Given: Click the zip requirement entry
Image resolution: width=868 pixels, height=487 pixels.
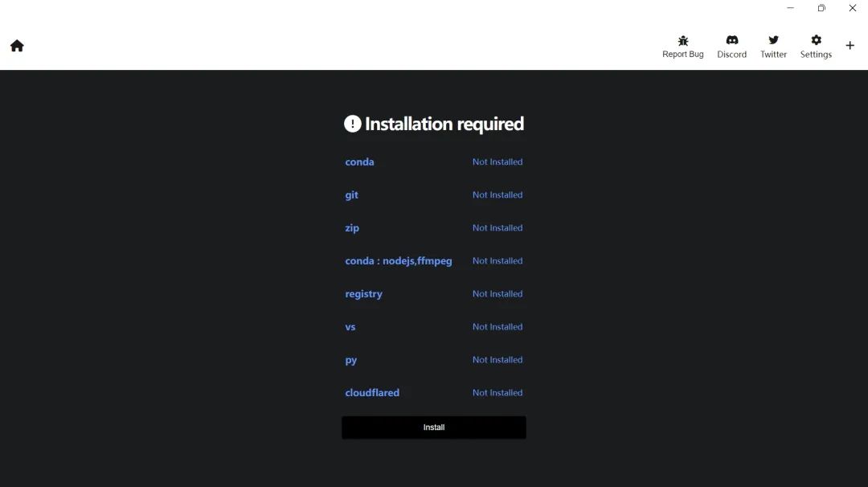Looking at the screenshot, I should [x=352, y=228].
